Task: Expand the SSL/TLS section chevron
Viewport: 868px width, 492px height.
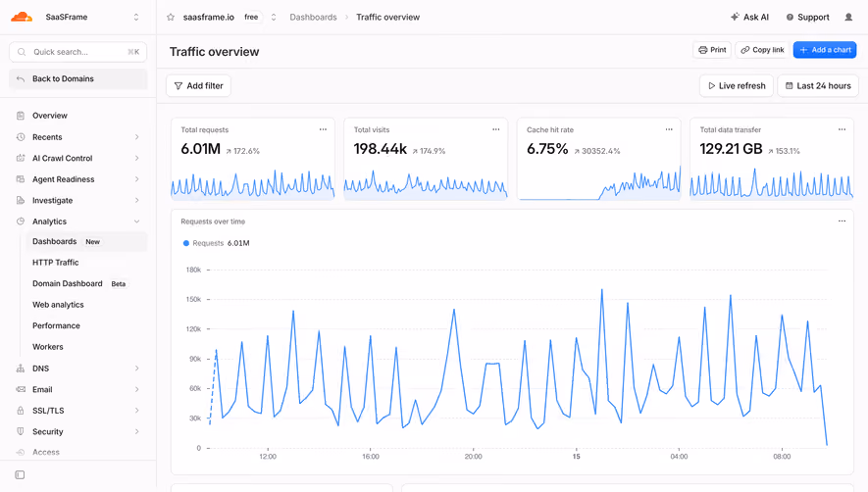Action: (x=136, y=411)
